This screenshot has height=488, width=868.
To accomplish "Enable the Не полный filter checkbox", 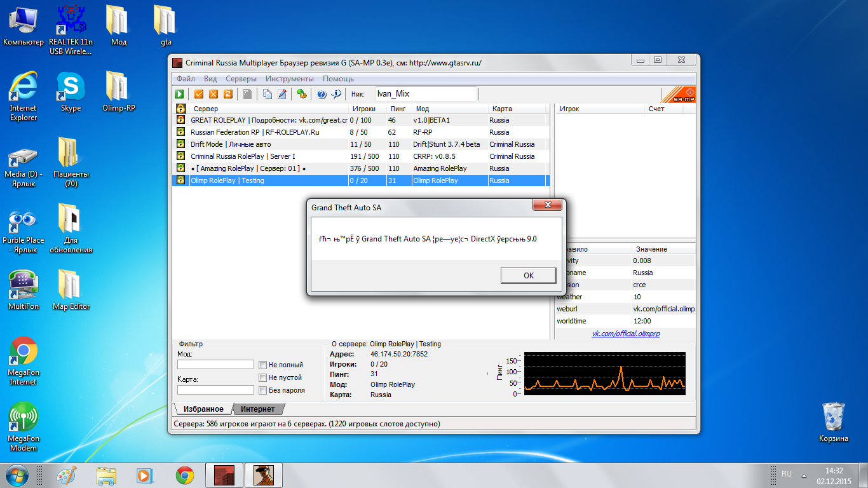I will tap(262, 365).
